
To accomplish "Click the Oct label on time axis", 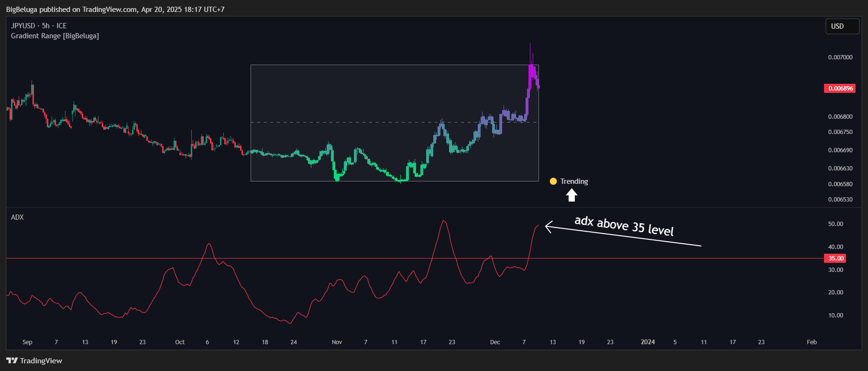I will tap(180, 342).
